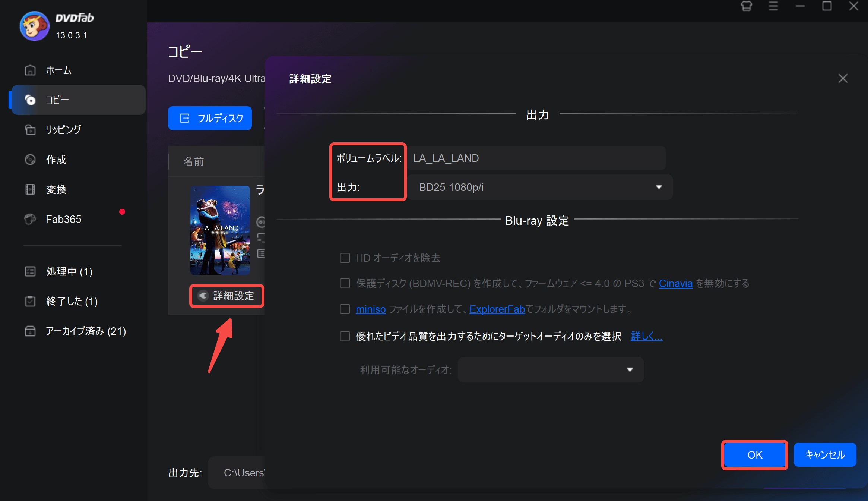
Task: Click the ripping folder icon
Action: point(30,130)
